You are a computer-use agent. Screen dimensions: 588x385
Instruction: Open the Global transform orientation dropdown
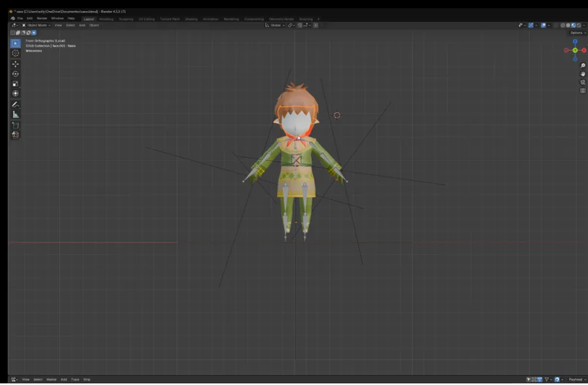[x=275, y=25]
